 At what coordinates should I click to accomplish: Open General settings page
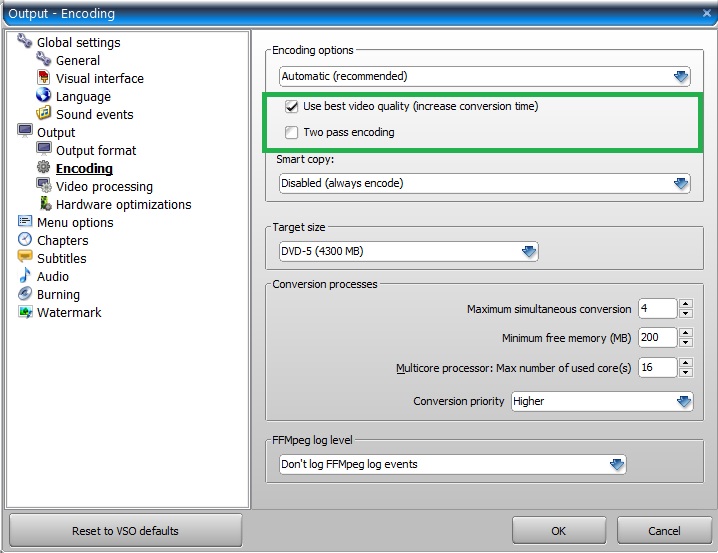click(x=78, y=60)
